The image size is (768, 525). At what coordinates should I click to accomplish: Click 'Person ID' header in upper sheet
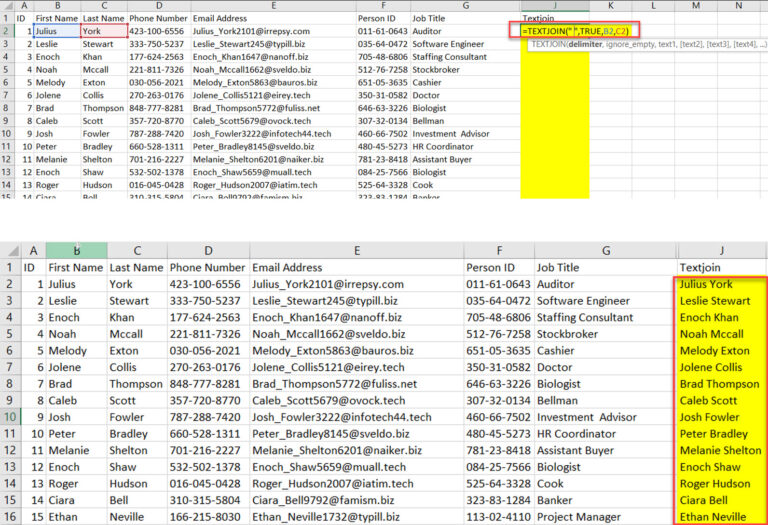[383, 18]
